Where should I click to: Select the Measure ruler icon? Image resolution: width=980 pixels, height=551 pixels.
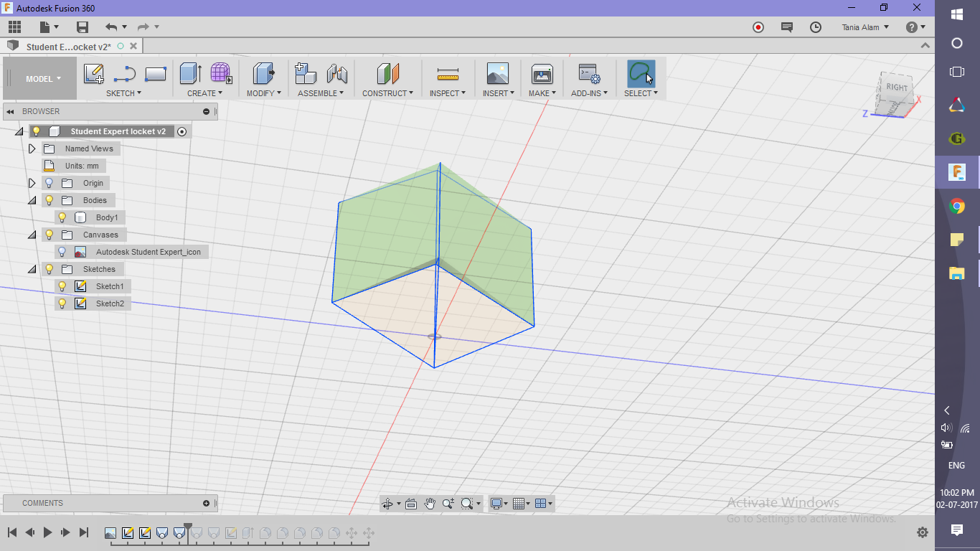pyautogui.click(x=448, y=73)
